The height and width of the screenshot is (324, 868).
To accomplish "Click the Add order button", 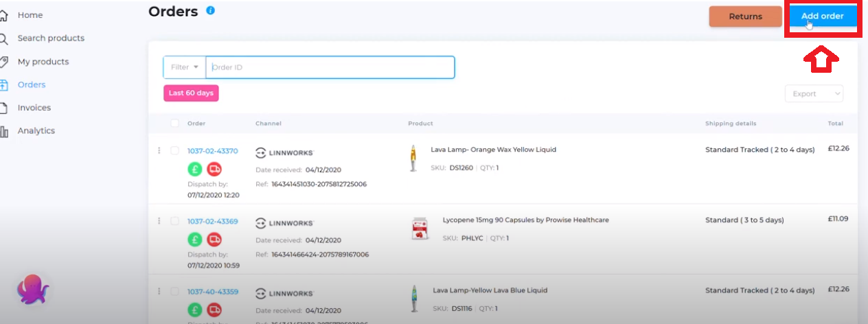I will [x=823, y=16].
